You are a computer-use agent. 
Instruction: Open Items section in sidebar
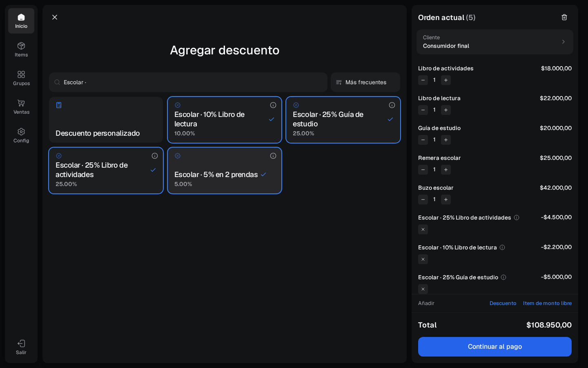[21, 49]
